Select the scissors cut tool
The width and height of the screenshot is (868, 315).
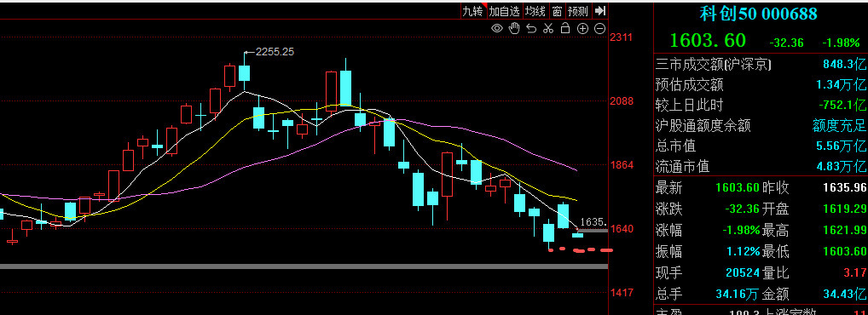point(548,28)
